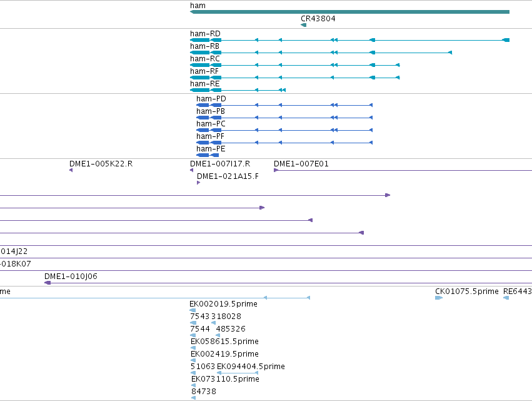Select the CR43804 gene label

318,19
